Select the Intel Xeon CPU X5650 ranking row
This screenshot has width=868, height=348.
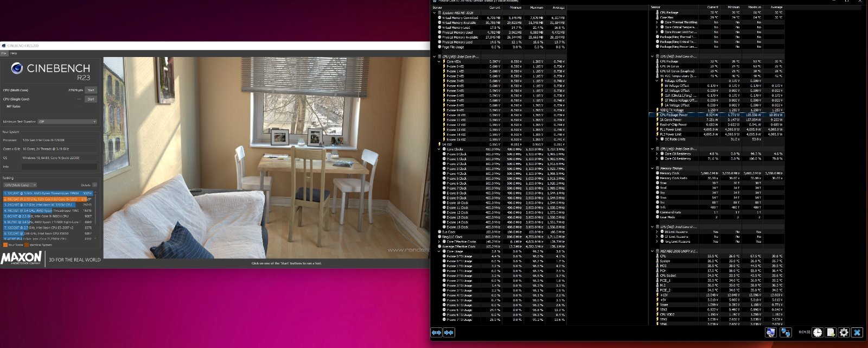coord(48,233)
